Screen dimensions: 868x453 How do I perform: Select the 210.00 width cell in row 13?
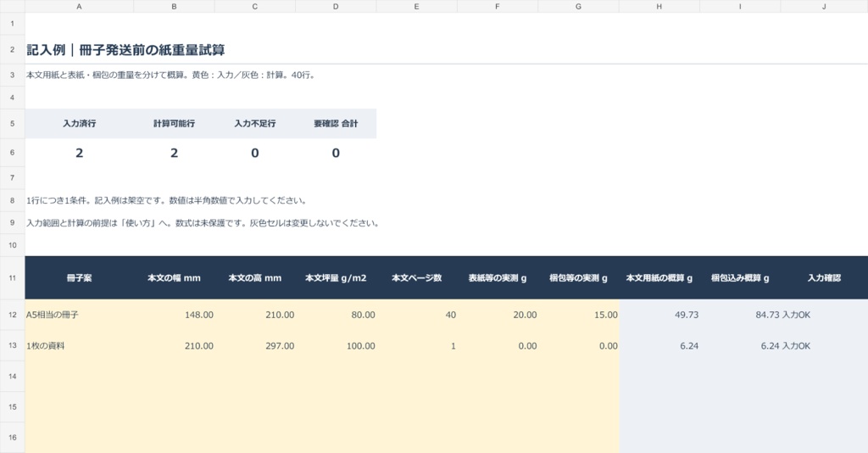[174, 345]
